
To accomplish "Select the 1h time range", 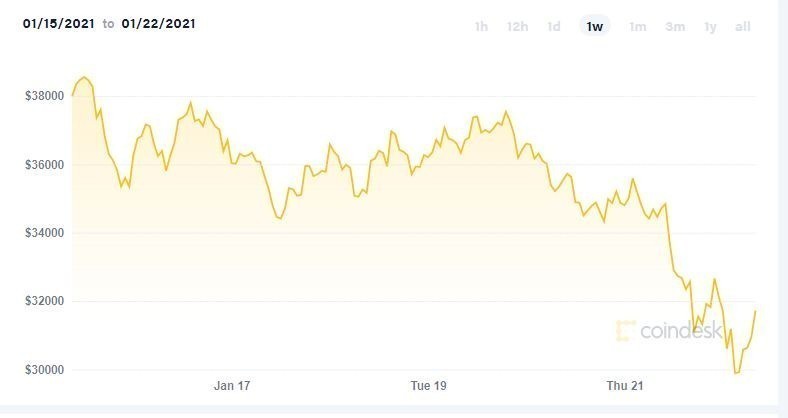I will point(481,27).
